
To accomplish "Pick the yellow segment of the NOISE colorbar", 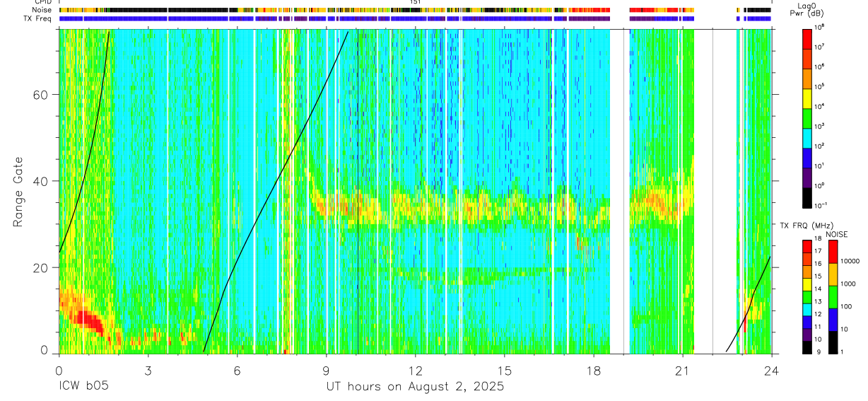I will point(833,274).
